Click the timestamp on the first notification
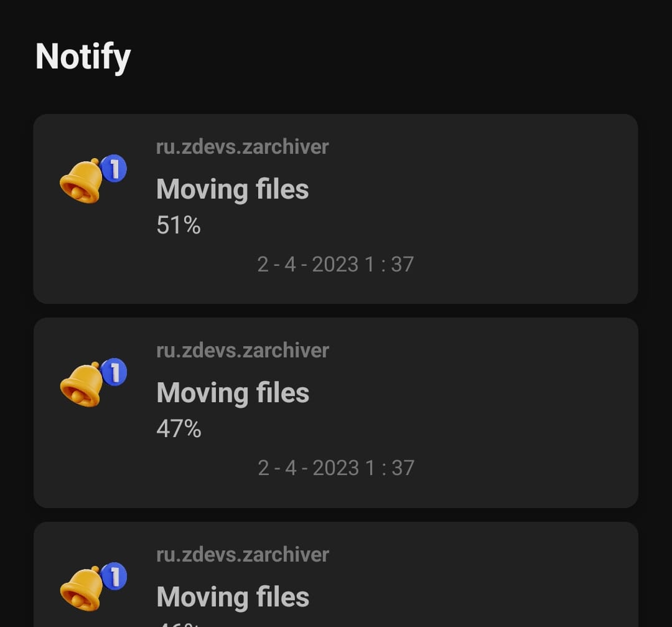The width and height of the screenshot is (672, 627). [336, 264]
